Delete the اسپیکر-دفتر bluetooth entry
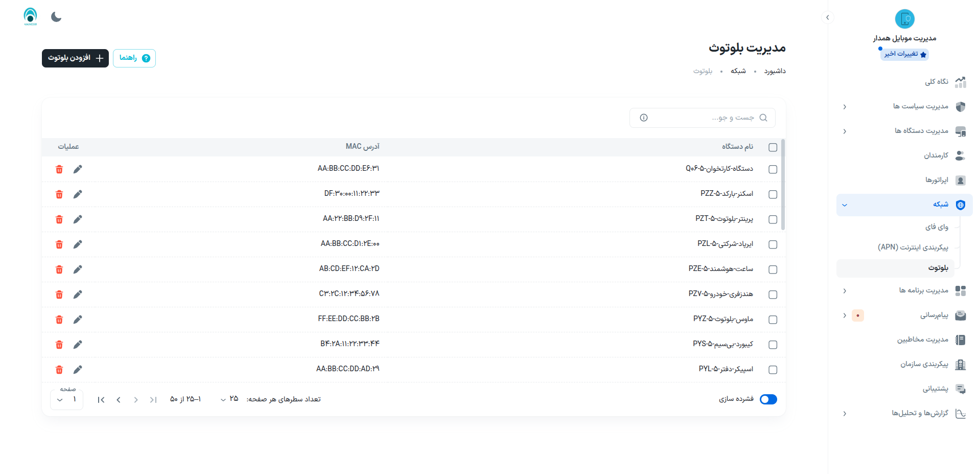Image resolution: width=980 pixels, height=474 pixels. point(59,370)
